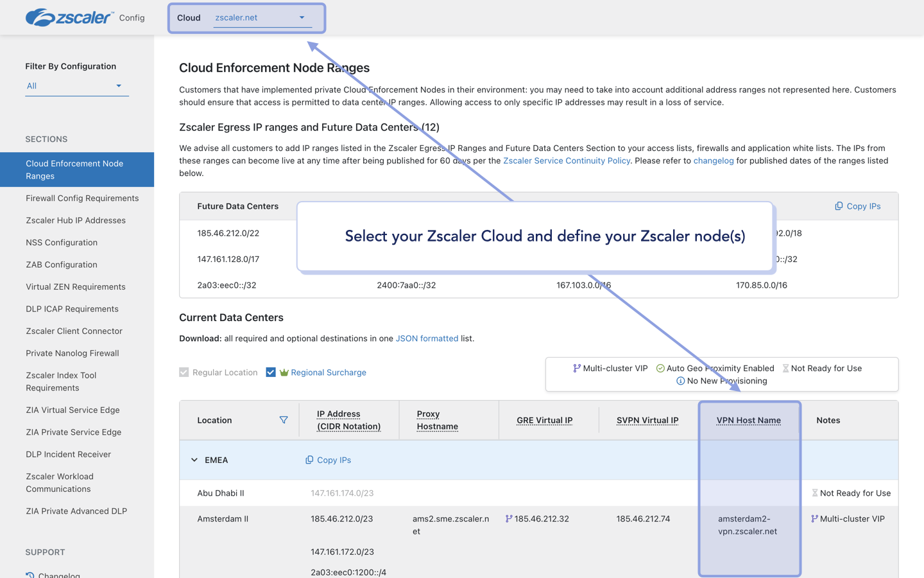Open the Firewall Config Requirements section
The image size is (924, 578).
(82, 198)
